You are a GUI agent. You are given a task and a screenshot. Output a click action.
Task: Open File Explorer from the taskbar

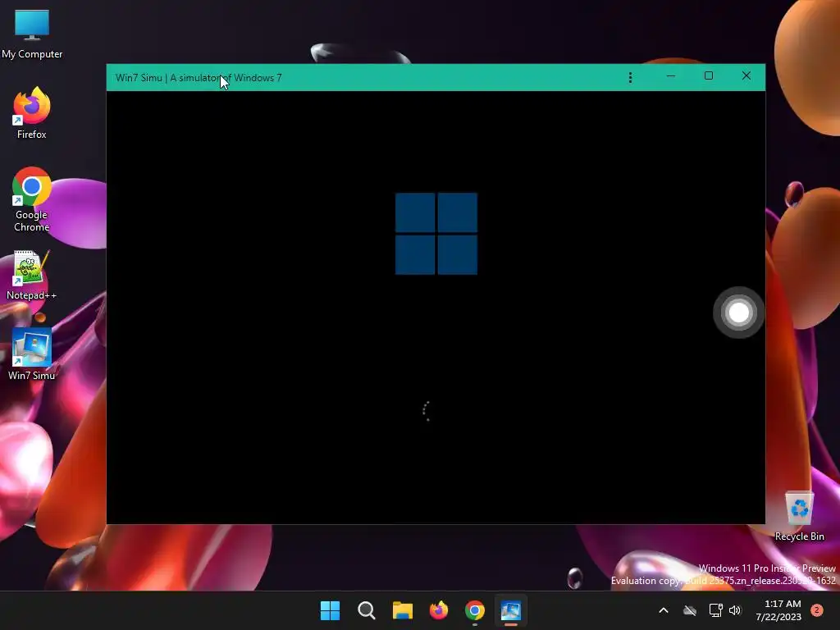tap(402, 610)
